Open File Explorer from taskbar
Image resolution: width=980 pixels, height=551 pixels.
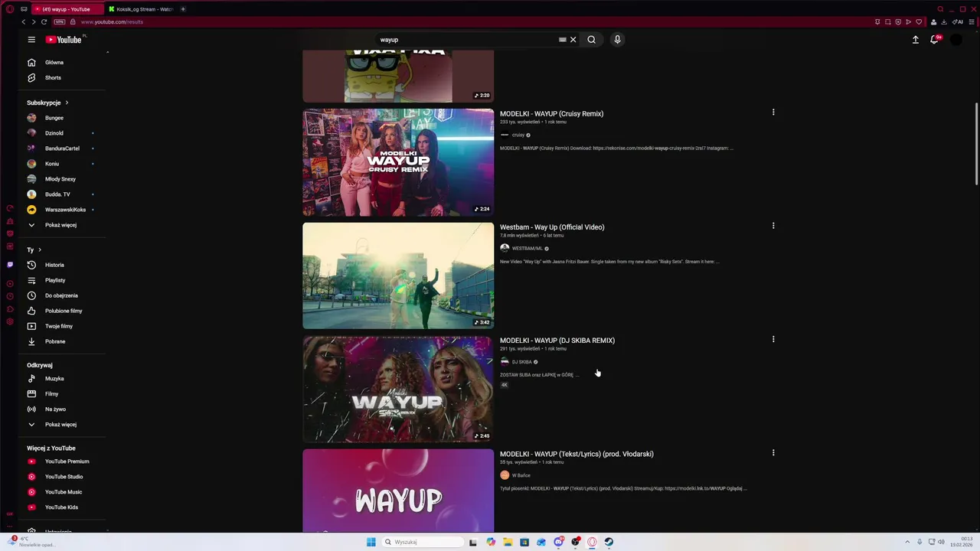coord(508,542)
